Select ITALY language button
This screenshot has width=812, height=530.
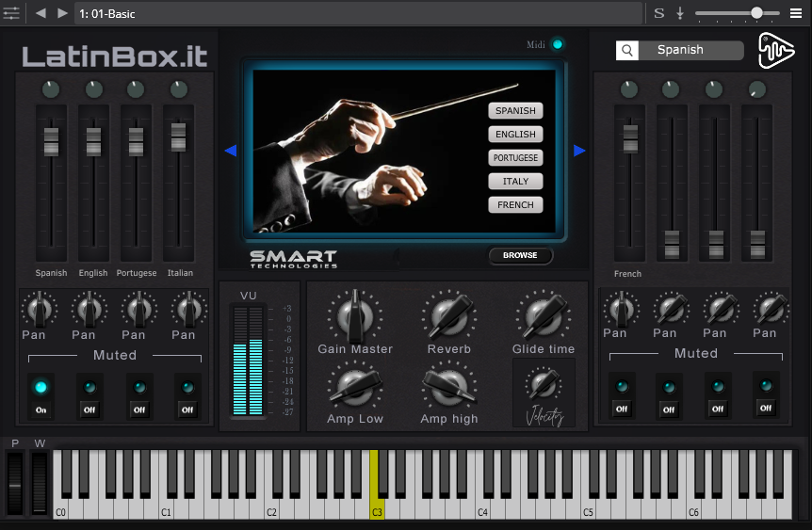point(515,181)
